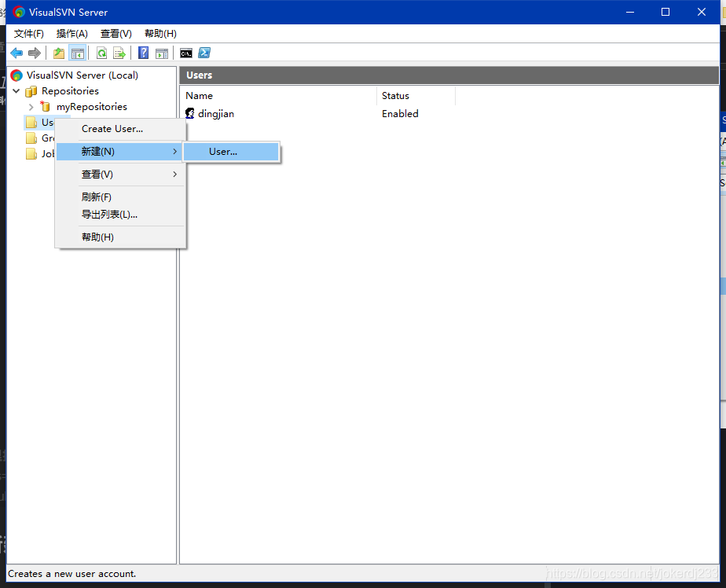This screenshot has height=588, width=726.
Task: Select VisualSVN Server (Local) tree label
Action: click(82, 75)
